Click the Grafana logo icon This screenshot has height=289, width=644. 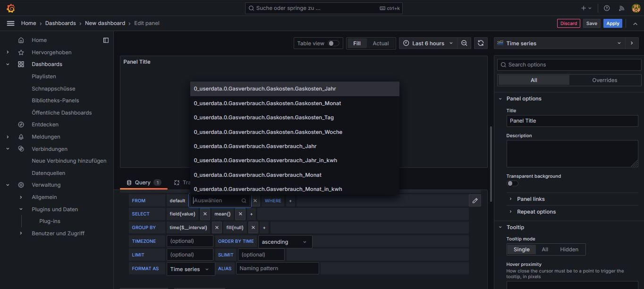[10, 8]
